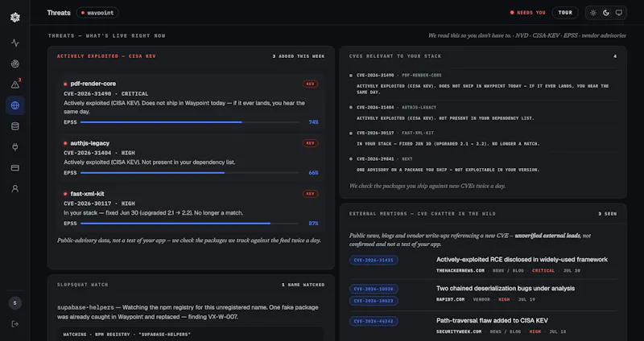
Task: Select CVE-2026-30117 in relevant CVEs list
Action: coord(375,133)
